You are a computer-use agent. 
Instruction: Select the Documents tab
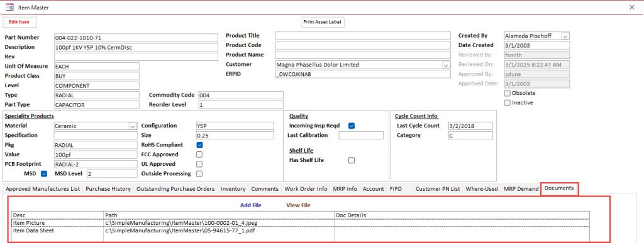(559, 188)
